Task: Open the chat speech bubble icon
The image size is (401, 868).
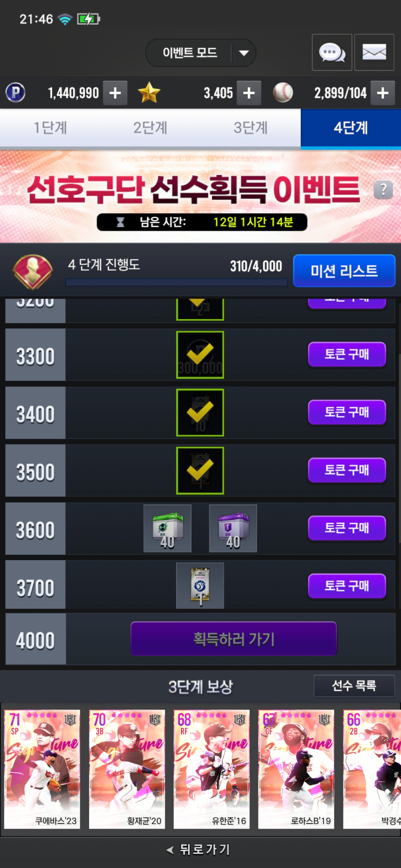Action: click(x=332, y=52)
